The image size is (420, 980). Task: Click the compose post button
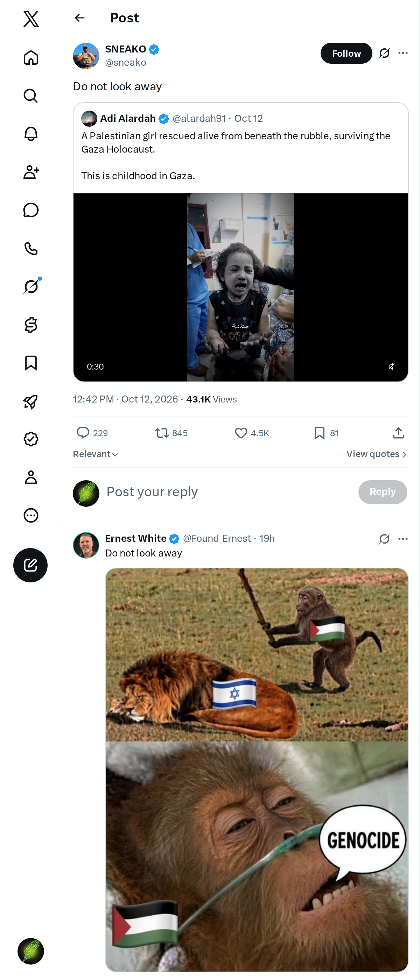(30, 565)
